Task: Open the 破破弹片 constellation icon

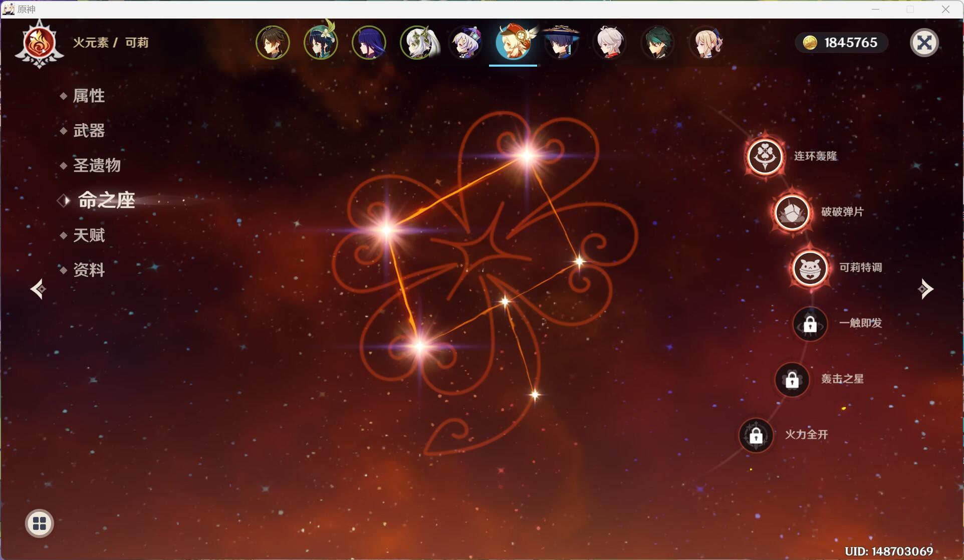Action: coord(792,212)
